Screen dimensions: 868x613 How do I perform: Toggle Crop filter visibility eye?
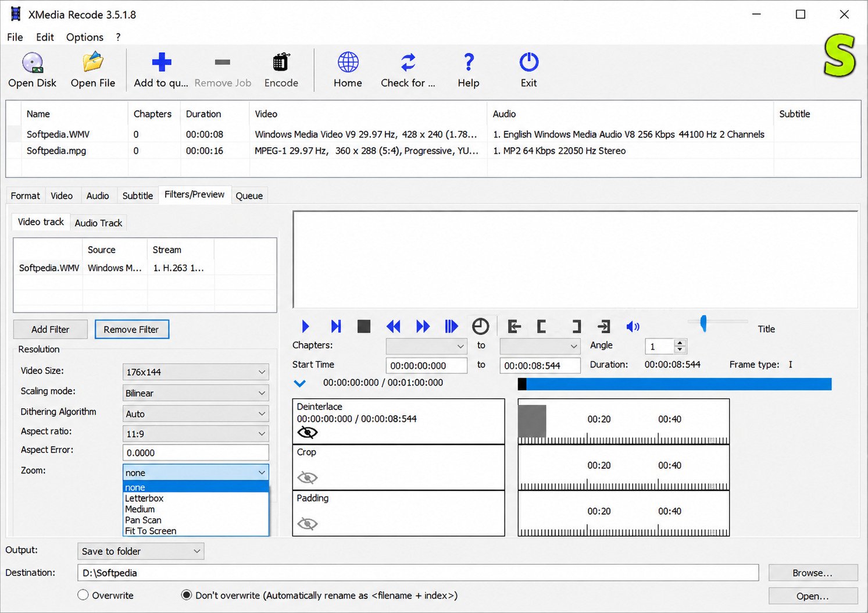(x=308, y=477)
